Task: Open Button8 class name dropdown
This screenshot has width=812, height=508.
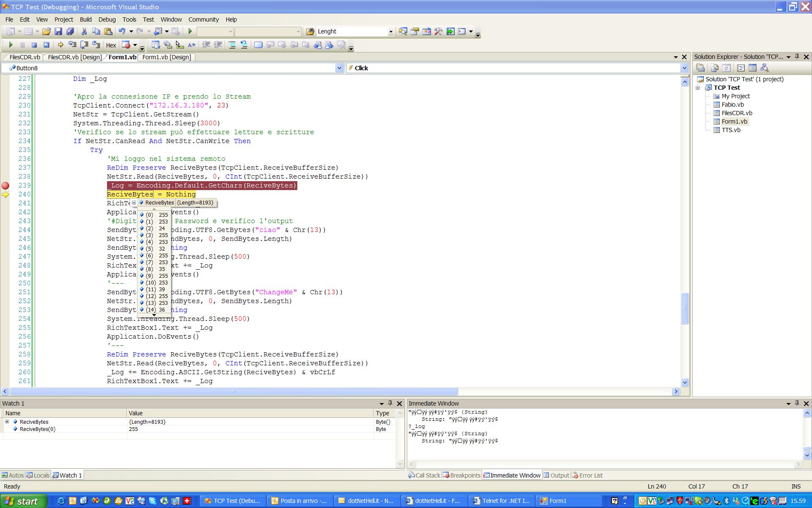Action: pyautogui.click(x=339, y=68)
